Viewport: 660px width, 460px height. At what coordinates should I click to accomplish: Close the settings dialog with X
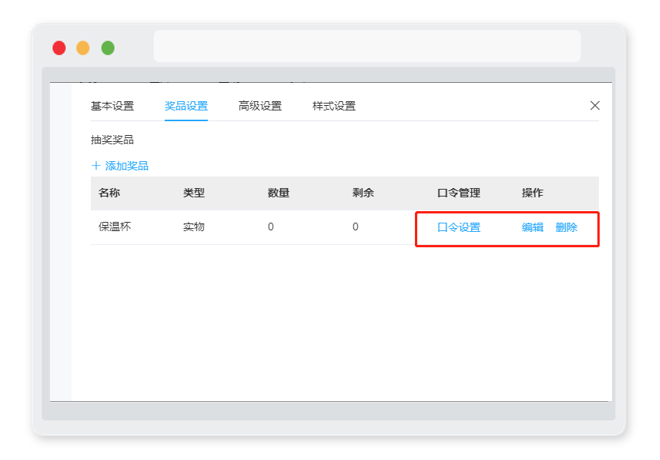595,106
